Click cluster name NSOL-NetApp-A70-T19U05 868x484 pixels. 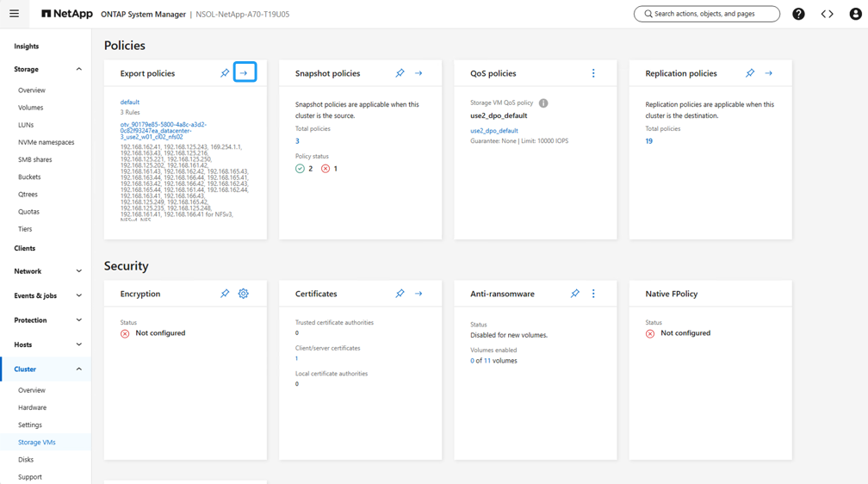[x=243, y=15]
